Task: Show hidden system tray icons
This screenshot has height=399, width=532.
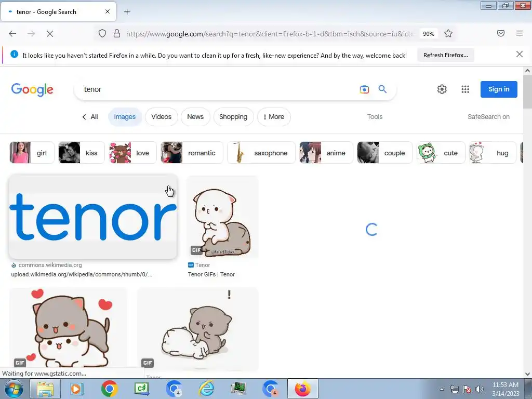Action: pos(442,389)
